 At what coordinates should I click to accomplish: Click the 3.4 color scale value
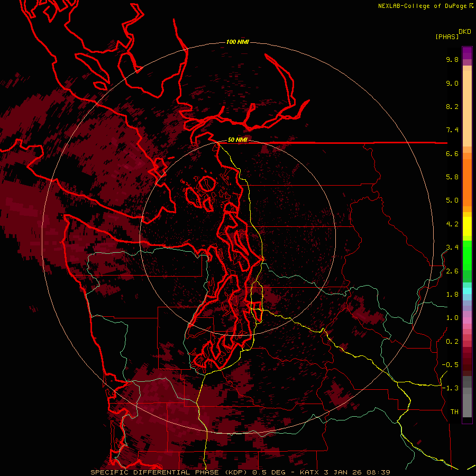pyautogui.click(x=452, y=248)
